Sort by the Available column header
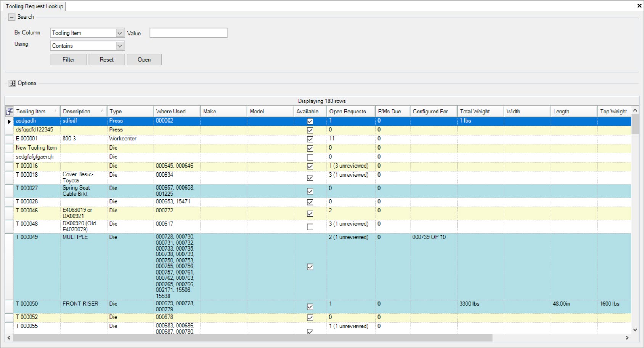644x348 pixels. click(310, 112)
